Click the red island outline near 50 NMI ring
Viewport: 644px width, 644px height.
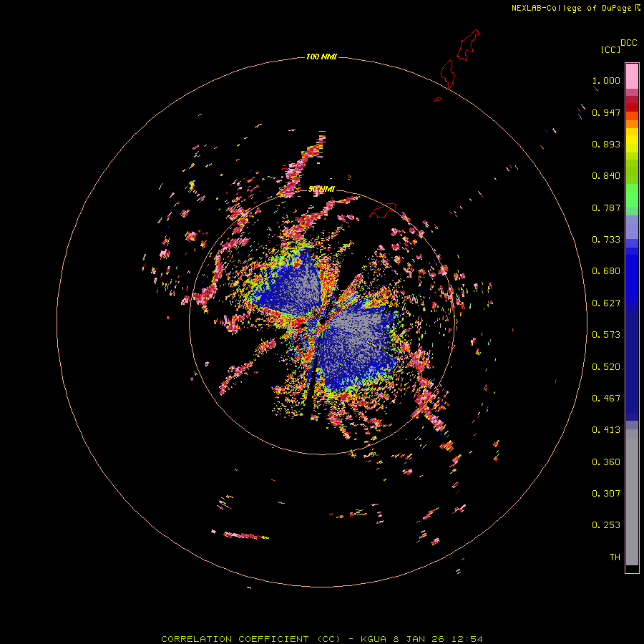click(383, 210)
